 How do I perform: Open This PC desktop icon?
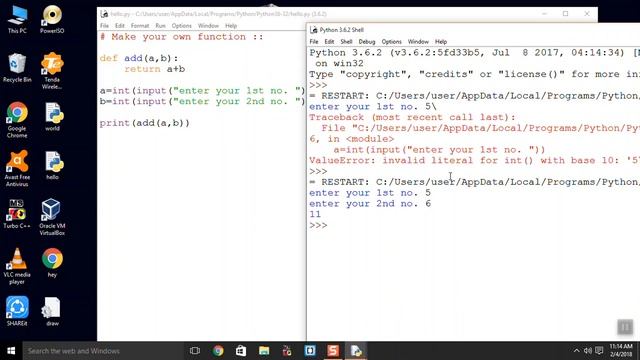17,20
